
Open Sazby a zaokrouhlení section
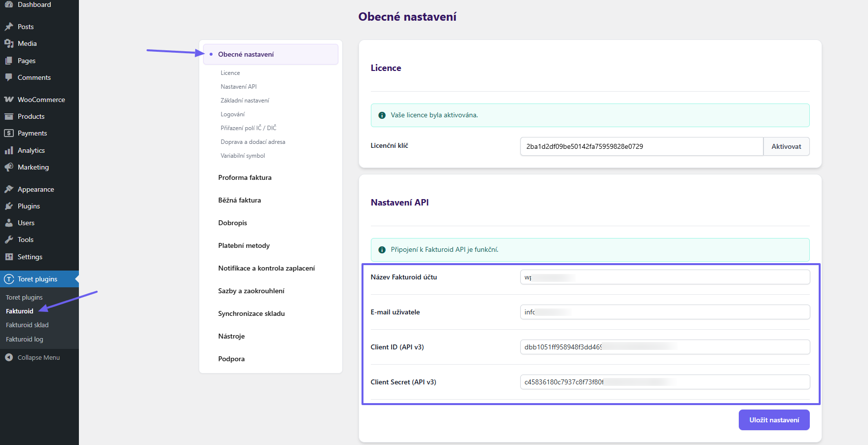tap(251, 291)
